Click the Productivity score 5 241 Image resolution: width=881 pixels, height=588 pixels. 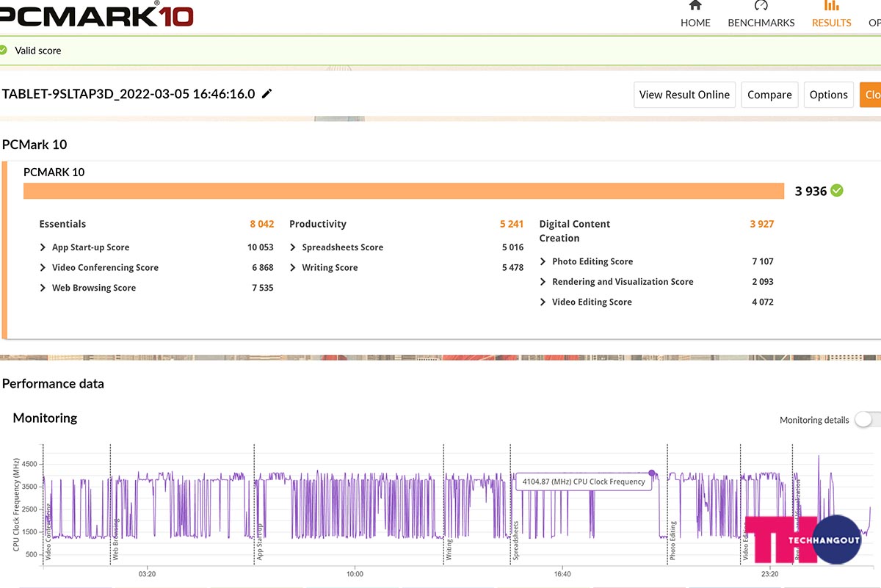512,224
